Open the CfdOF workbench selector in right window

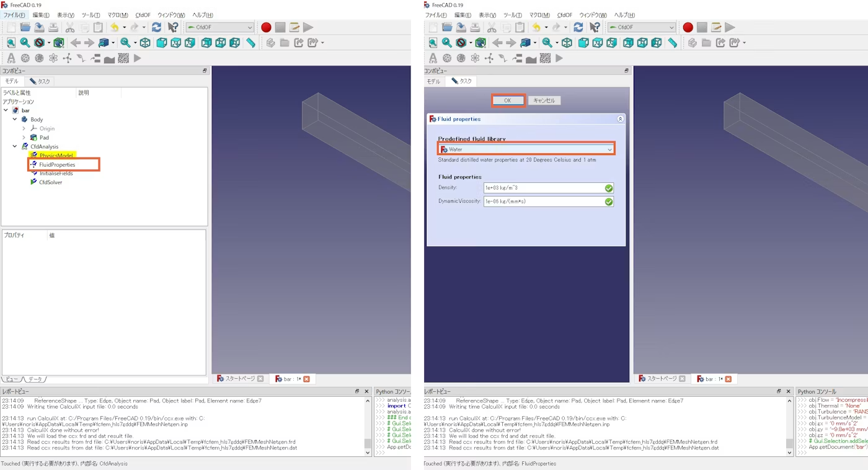pyautogui.click(x=642, y=27)
